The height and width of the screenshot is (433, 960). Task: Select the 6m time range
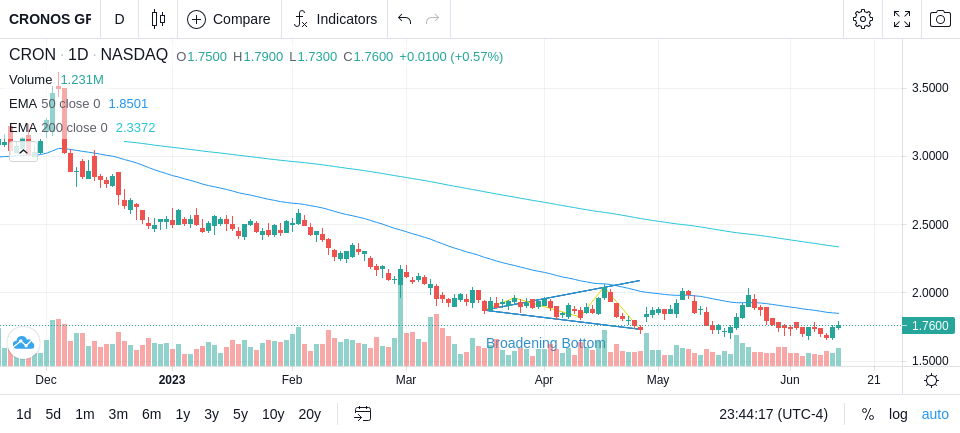click(x=151, y=414)
